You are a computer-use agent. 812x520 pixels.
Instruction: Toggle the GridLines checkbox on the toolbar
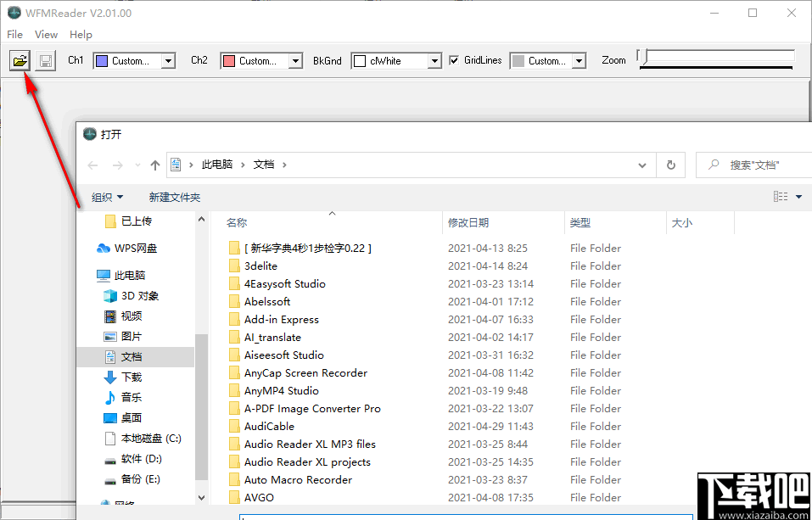(x=456, y=60)
